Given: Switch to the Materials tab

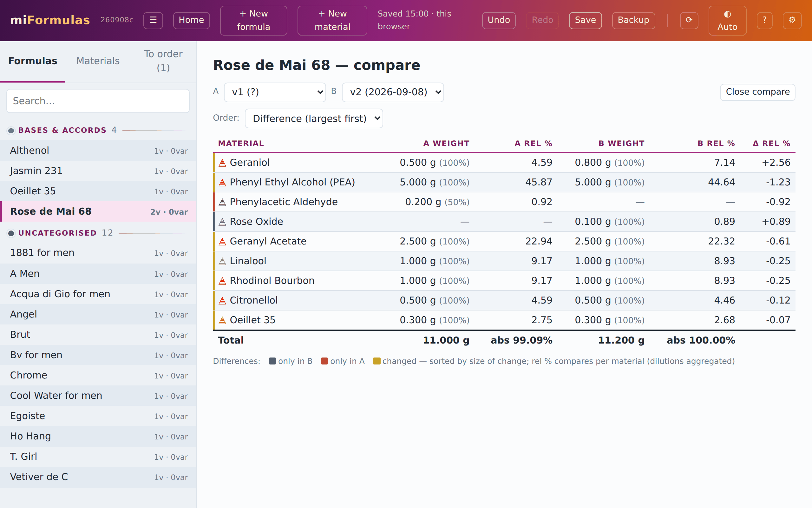Looking at the screenshot, I should 98,61.
